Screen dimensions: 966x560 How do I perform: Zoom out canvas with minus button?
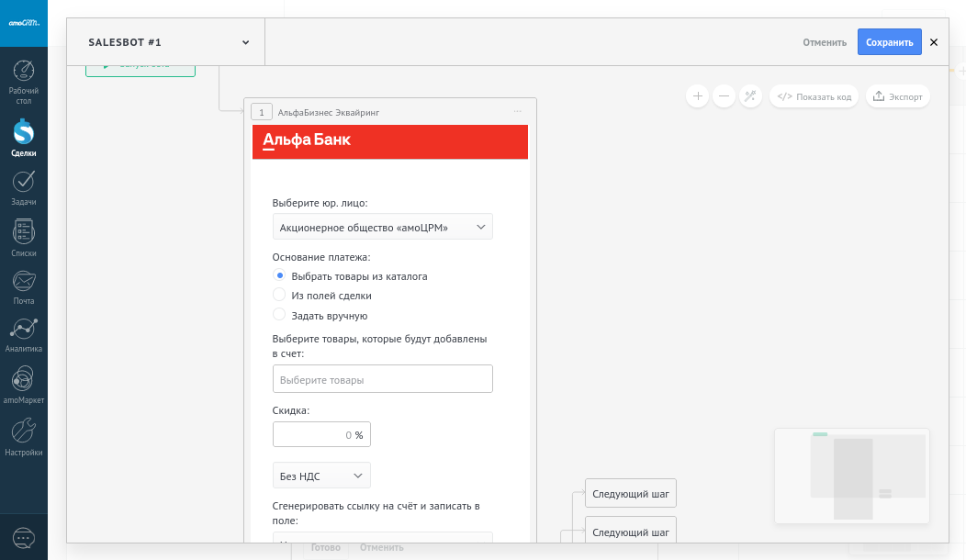(x=724, y=96)
